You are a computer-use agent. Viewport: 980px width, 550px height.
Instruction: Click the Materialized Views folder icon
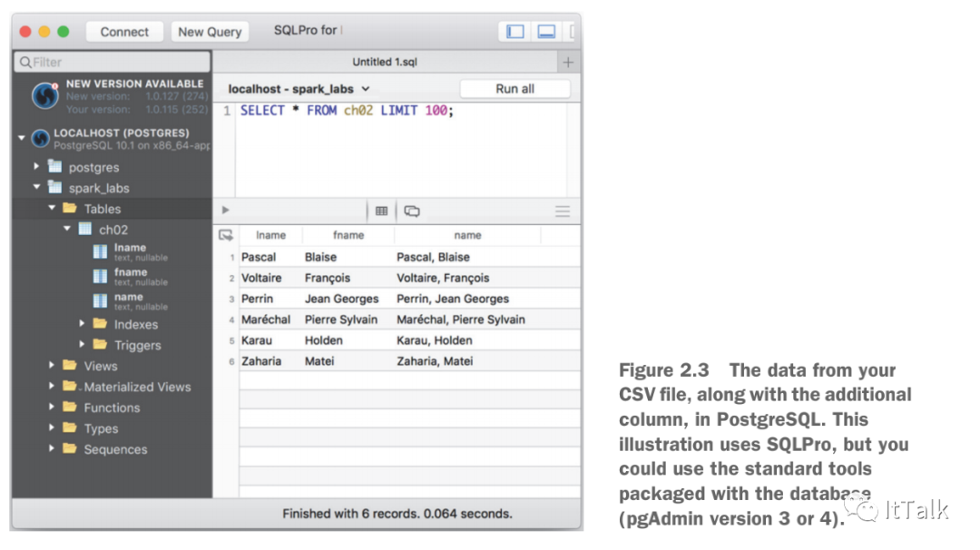coord(70,386)
